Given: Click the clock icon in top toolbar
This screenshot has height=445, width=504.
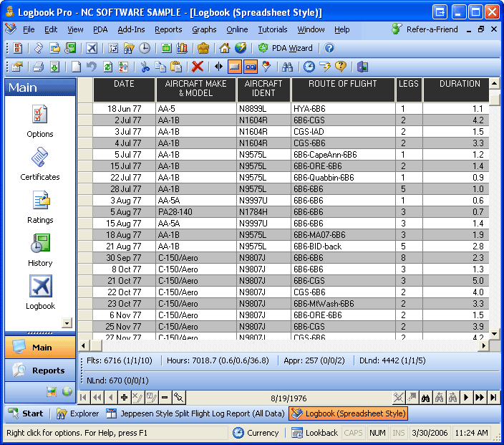Looking at the screenshot, I should (145, 48).
